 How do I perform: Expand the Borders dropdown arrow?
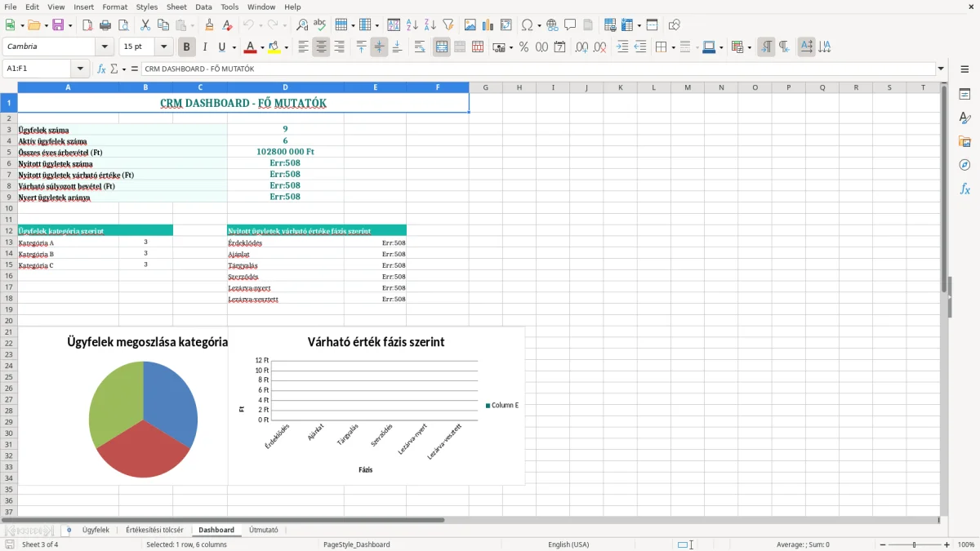click(x=673, y=47)
